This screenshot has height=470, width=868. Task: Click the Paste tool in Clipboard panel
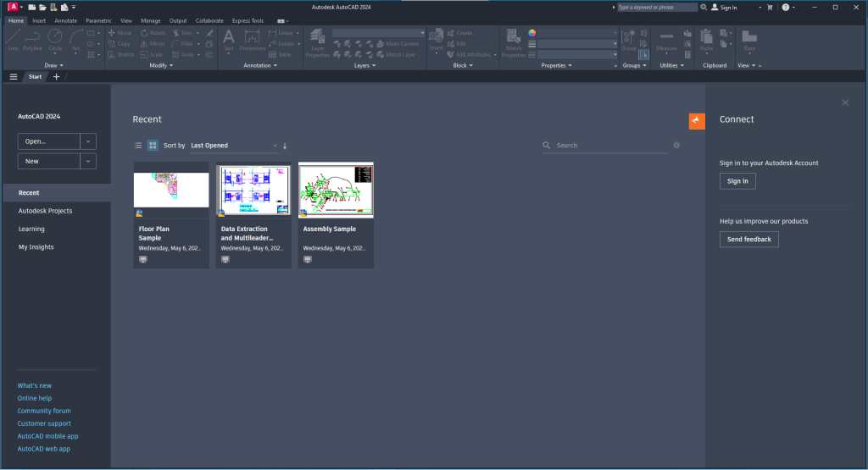click(706, 41)
